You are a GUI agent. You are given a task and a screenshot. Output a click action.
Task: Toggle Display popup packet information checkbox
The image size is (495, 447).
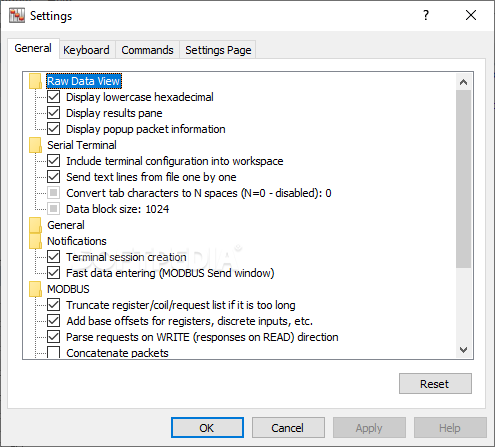(x=53, y=129)
